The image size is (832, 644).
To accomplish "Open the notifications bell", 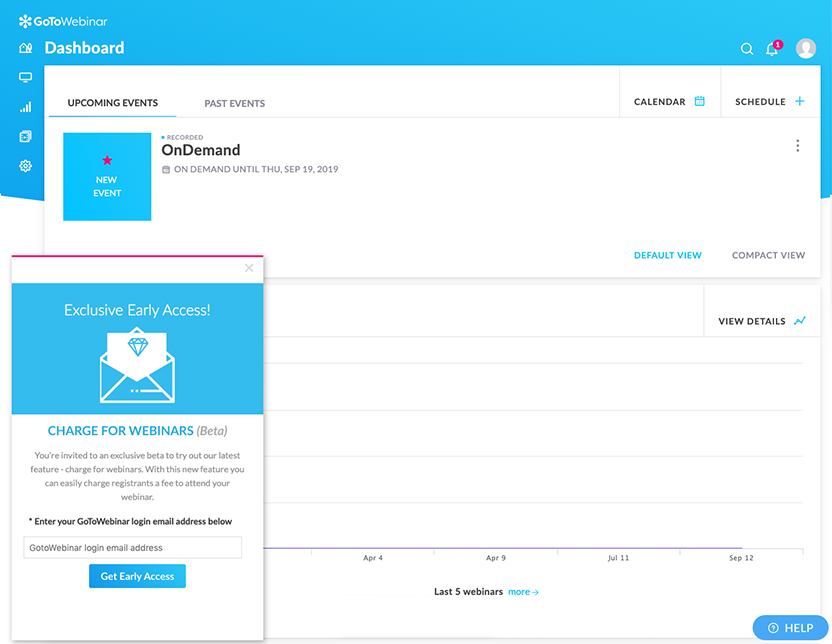I will coord(773,49).
